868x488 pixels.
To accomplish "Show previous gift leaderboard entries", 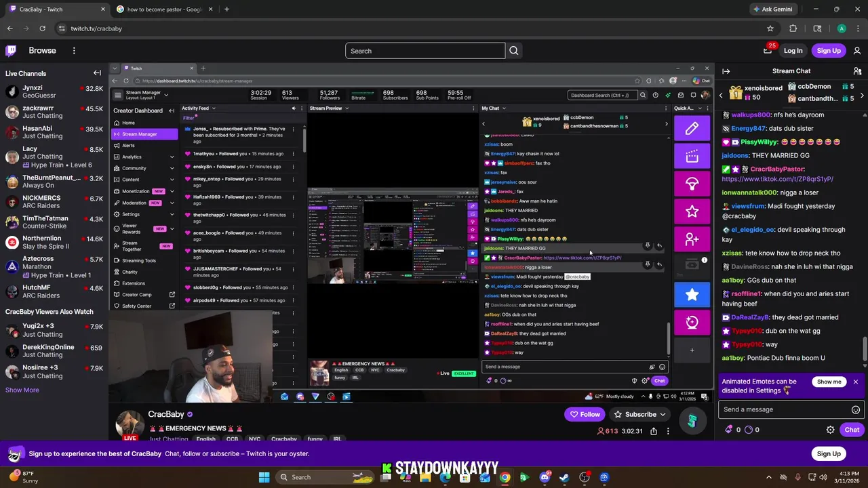I will point(721,96).
